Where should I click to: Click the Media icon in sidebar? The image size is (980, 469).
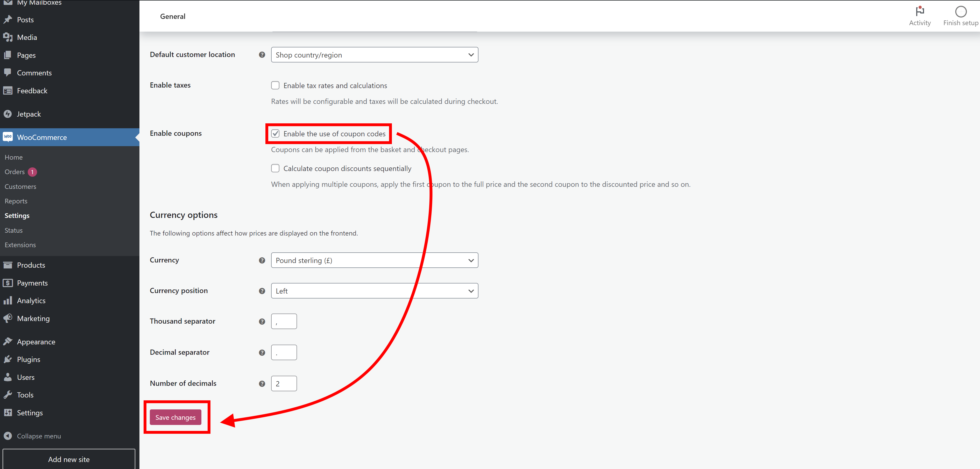(8, 37)
